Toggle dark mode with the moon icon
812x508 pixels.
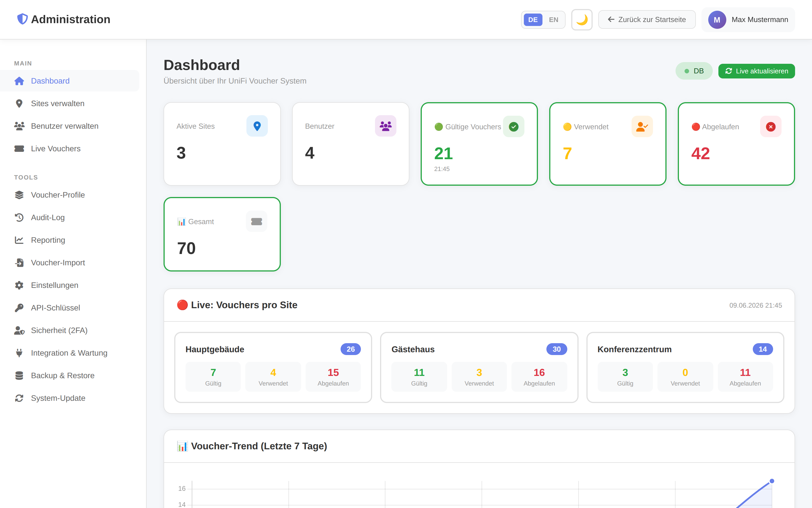click(x=582, y=19)
